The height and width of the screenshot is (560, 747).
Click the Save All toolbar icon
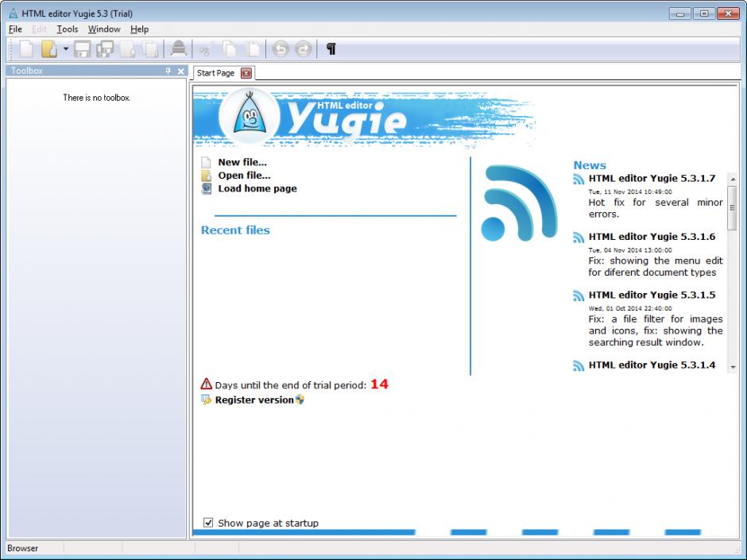105,48
